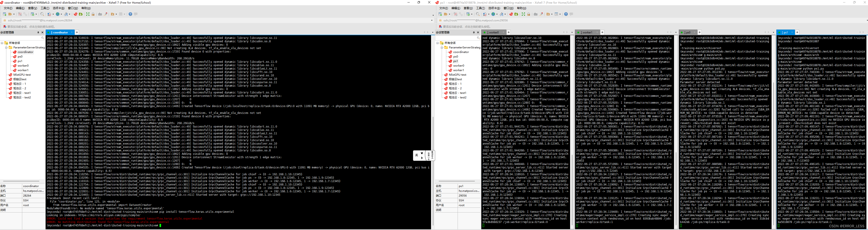Select 矩池云 - test2 in coordinator session tree
The height and width of the screenshot is (230, 868).
(22, 97)
